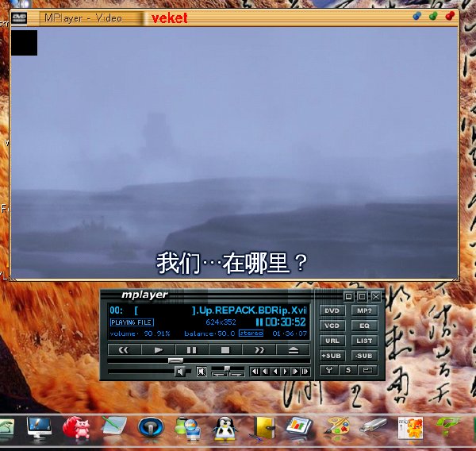Open the skin browser S button

coord(348,370)
